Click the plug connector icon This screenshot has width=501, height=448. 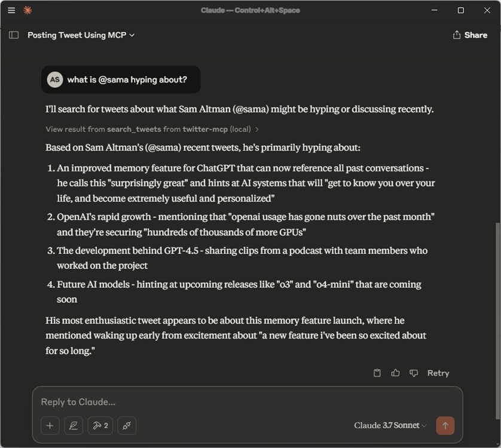127,425
